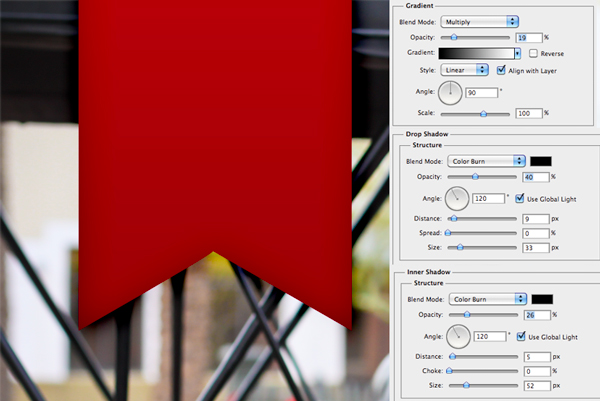The width and height of the screenshot is (600, 401).
Task: Expand the gradient picker arrow
Action: click(517, 53)
